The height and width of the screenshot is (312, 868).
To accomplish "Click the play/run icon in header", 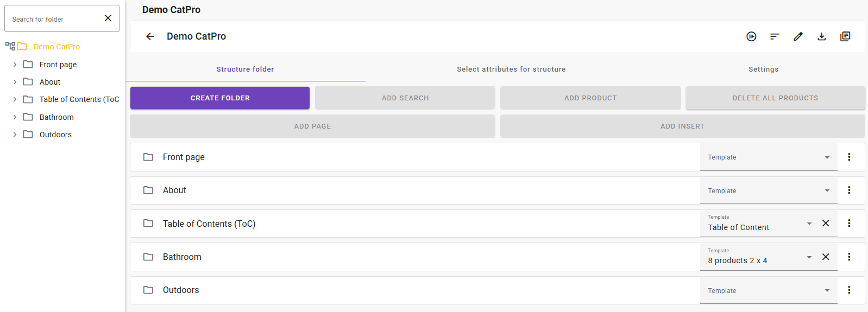I will tap(751, 36).
